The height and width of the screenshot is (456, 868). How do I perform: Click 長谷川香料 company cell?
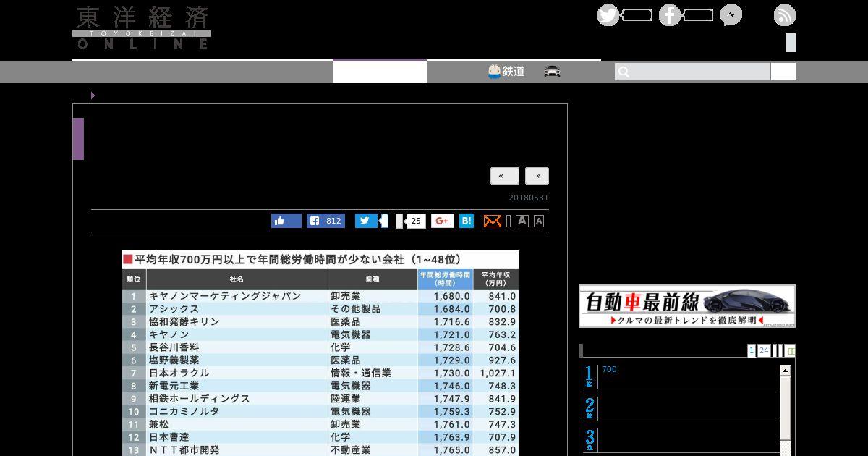tap(174, 347)
